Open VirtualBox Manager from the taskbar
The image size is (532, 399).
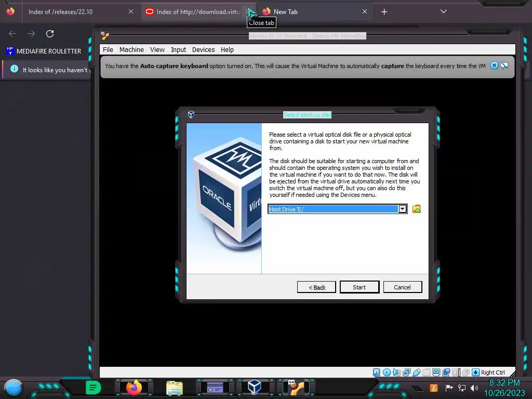(x=255, y=387)
